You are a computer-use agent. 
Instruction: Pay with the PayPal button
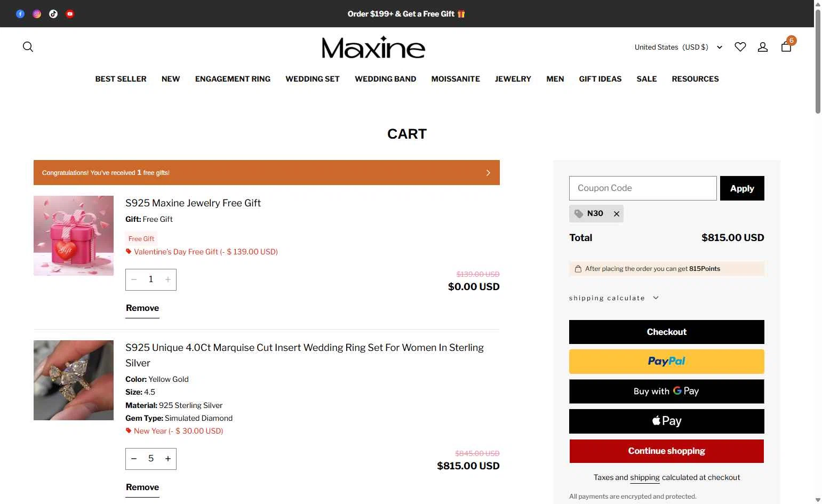[x=667, y=362]
